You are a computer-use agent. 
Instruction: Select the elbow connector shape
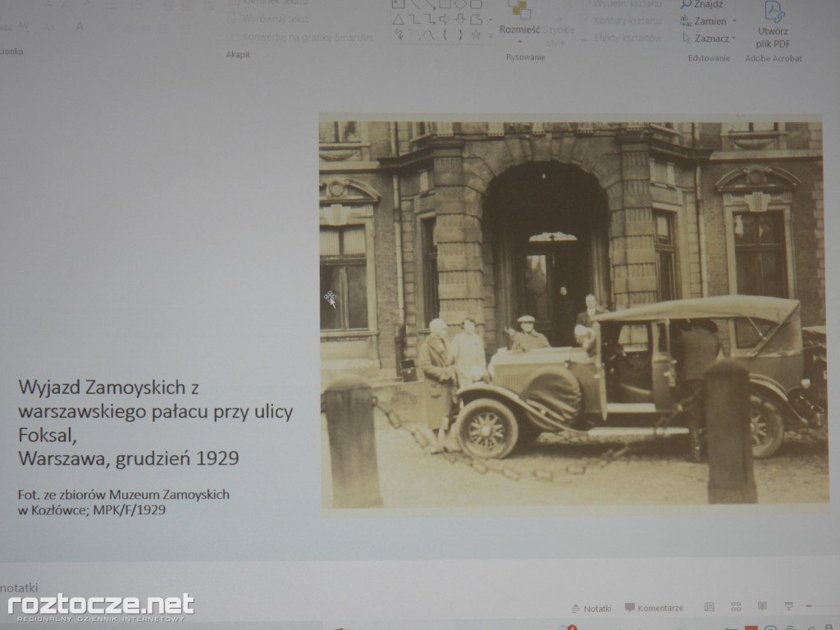(414, 20)
